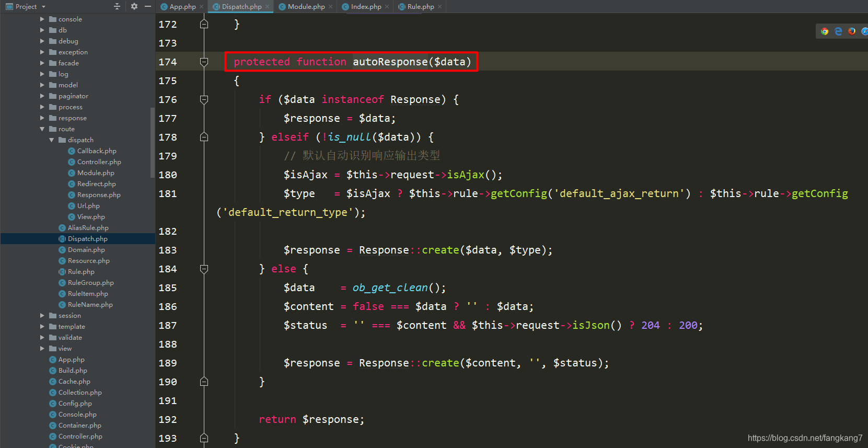868x448 pixels.
Task: Select the process folder
Action: coord(71,107)
